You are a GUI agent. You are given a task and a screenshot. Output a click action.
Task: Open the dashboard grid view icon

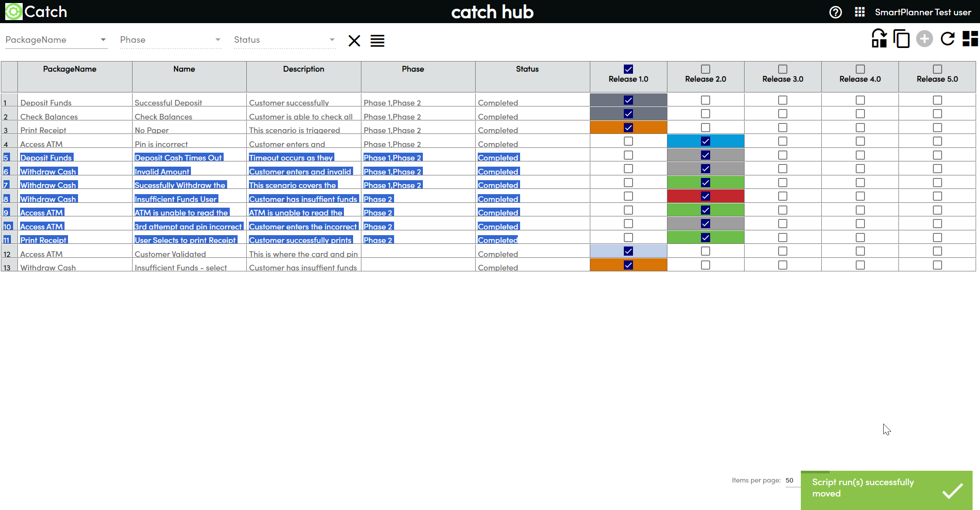(x=970, y=39)
